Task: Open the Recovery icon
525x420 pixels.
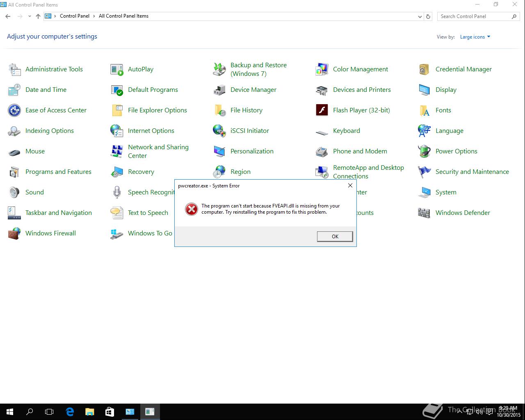Action: tap(117, 172)
